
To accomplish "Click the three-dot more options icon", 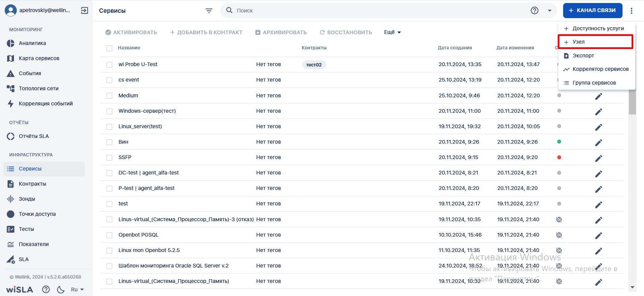I will tap(632, 11).
